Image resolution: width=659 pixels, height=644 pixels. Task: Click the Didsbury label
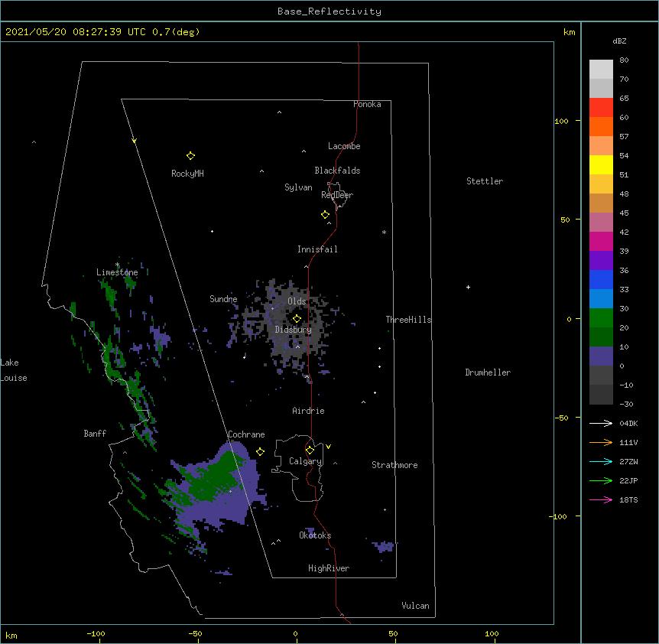pos(294,330)
